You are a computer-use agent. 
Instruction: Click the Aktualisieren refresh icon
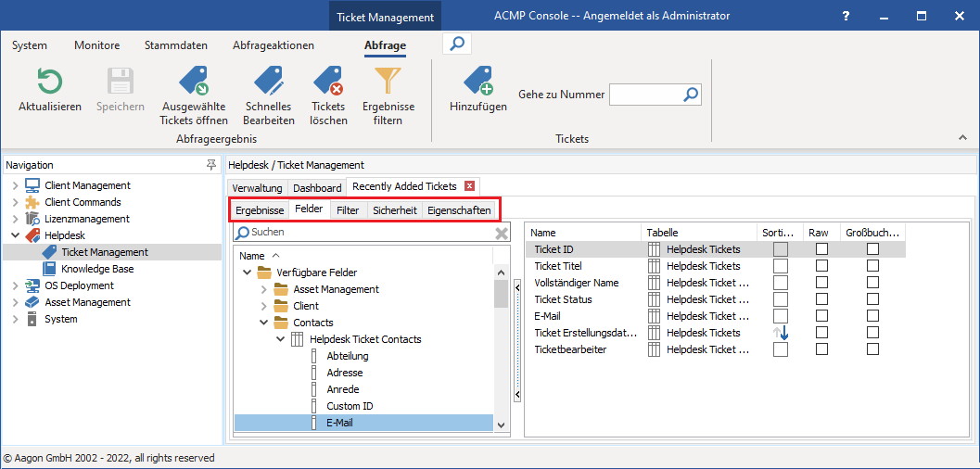[49, 82]
